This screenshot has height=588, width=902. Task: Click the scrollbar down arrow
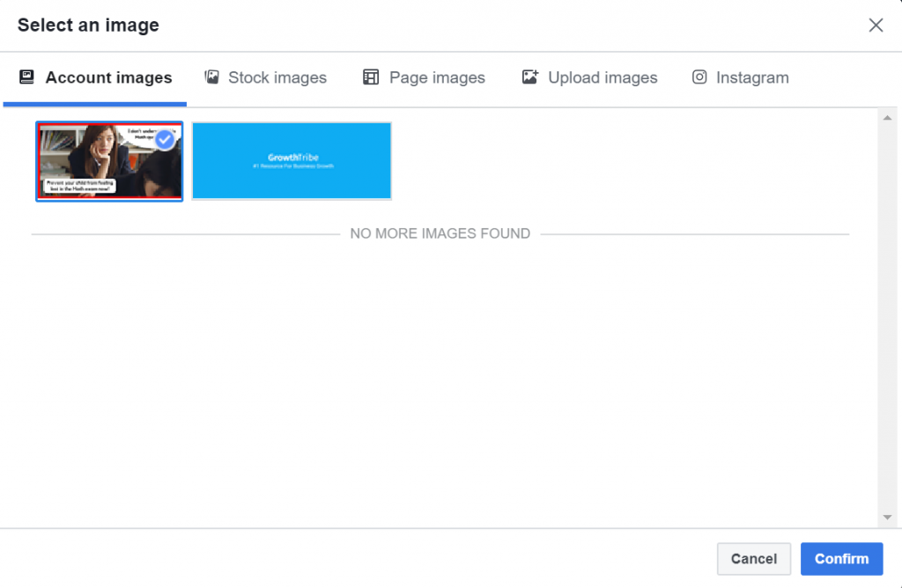click(x=888, y=518)
